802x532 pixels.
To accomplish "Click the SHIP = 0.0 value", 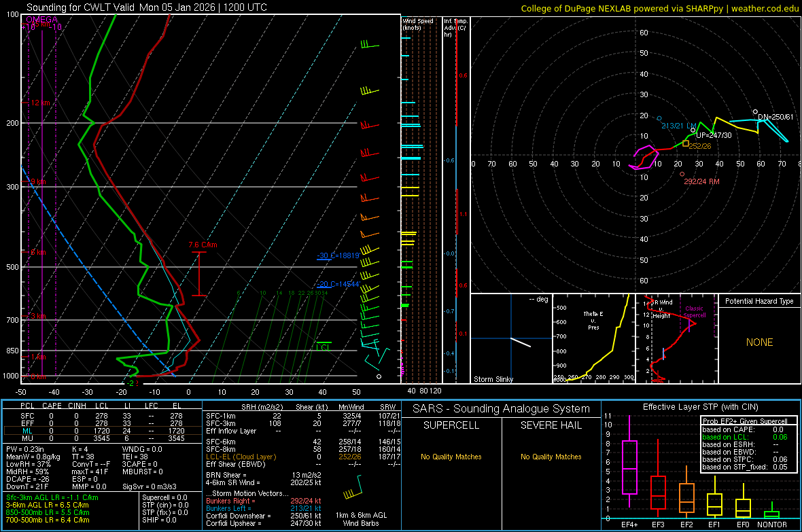I will [x=159, y=520].
